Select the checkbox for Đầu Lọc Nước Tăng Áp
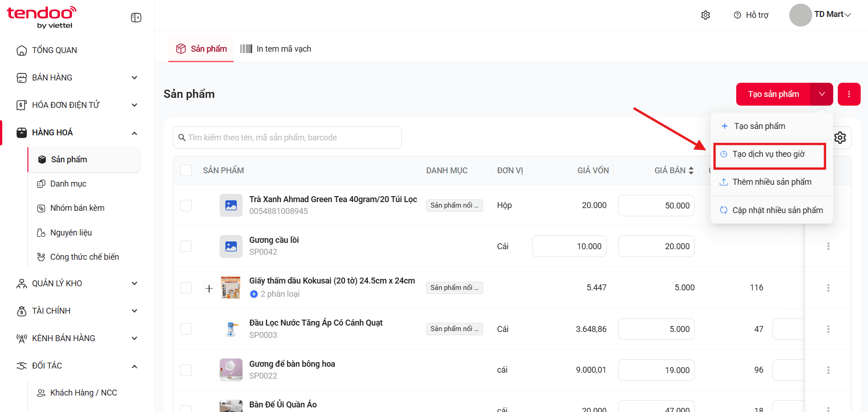 tap(186, 329)
